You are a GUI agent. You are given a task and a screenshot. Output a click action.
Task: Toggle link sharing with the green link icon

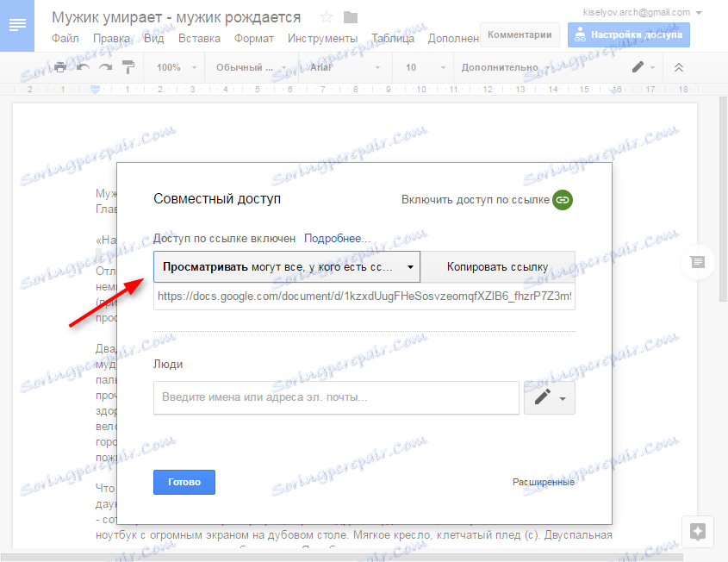[x=562, y=199]
